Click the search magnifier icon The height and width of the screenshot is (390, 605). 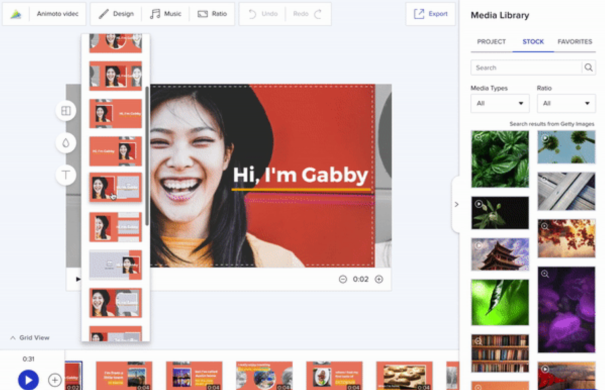(588, 68)
